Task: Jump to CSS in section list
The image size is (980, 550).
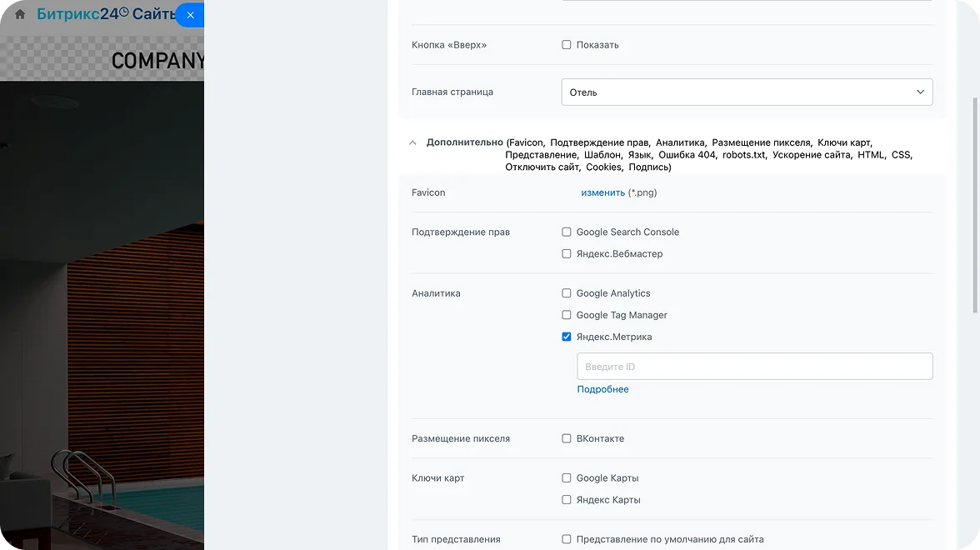Action: [x=902, y=155]
